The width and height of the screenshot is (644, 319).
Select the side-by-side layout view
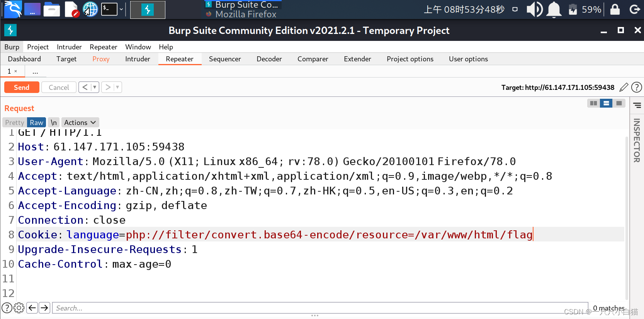[x=593, y=103]
